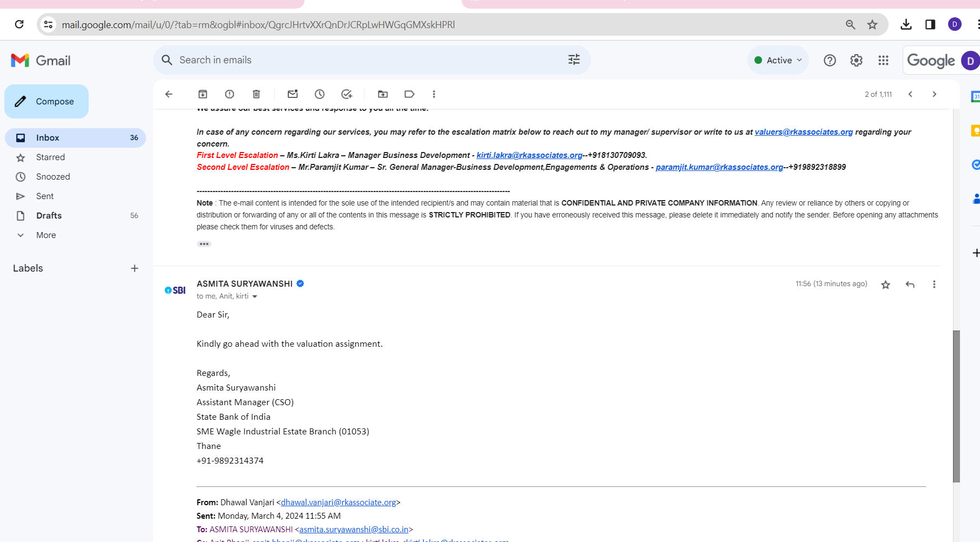
Task: Bookmark this page with the star icon
Action: point(872,24)
